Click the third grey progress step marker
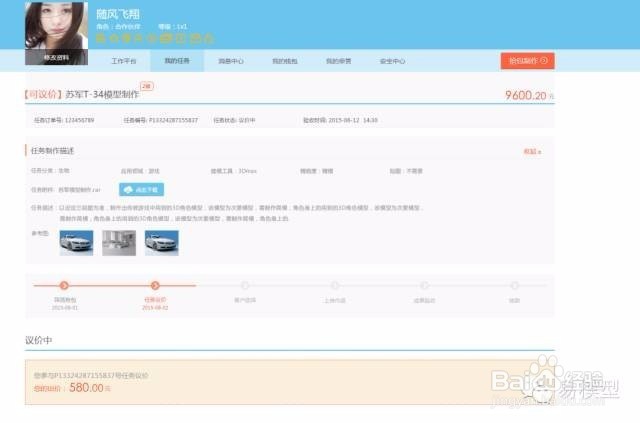640x423 pixels. pyautogui.click(x=245, y=285)
